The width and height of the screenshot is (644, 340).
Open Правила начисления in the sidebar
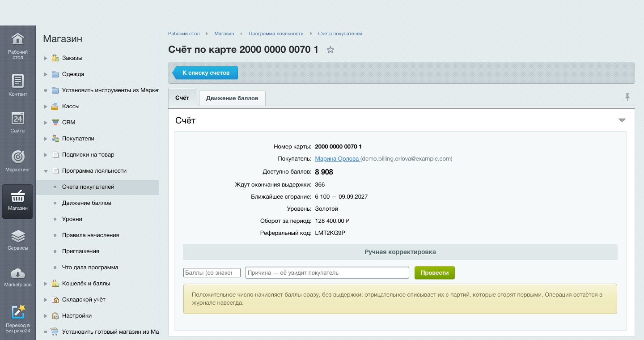click(90, 235)
